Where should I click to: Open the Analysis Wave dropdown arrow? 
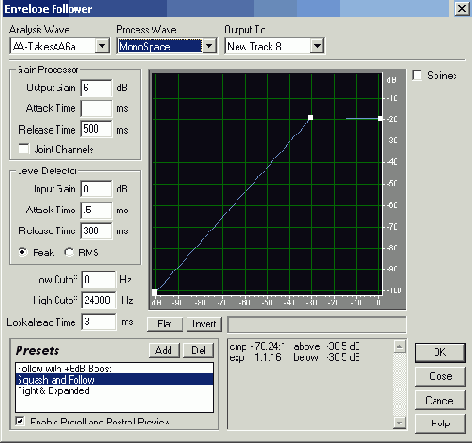click(x=102, y=46)
